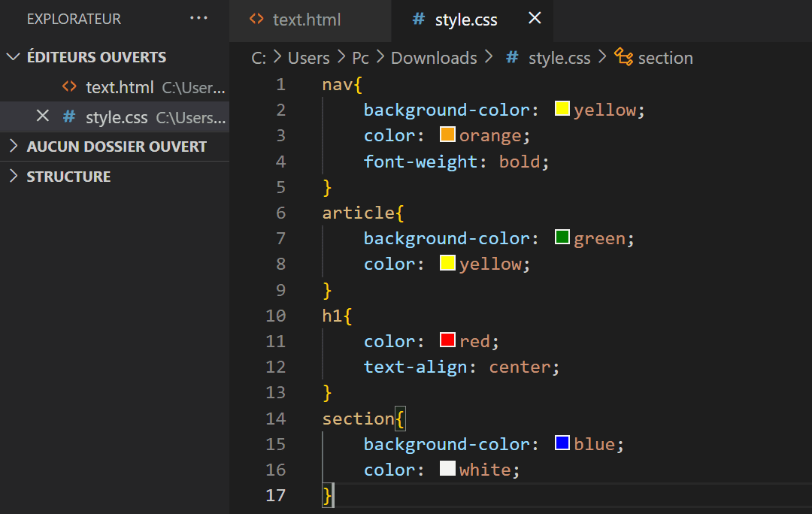This screenshot has width=812, height=514.
Task: Click the green value text on line 7
Action: (600, 239)
